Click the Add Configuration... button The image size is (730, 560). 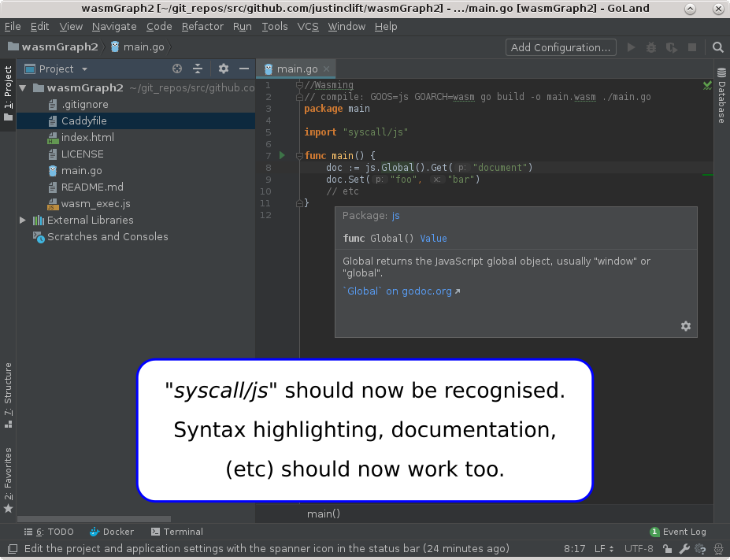tap(561, 47)
